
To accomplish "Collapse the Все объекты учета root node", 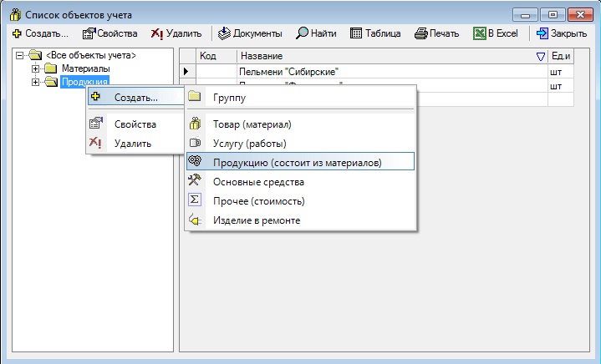I will pyautogui.click(x=20, y=55).
